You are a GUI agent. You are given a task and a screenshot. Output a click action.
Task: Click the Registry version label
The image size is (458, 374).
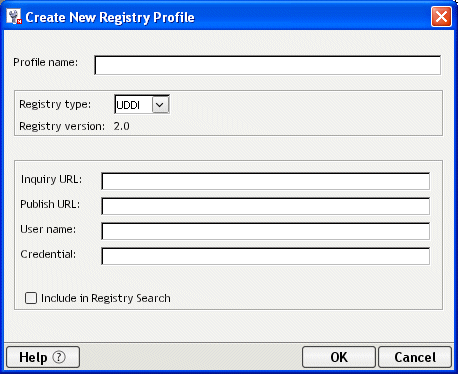[x=62, y=126]
